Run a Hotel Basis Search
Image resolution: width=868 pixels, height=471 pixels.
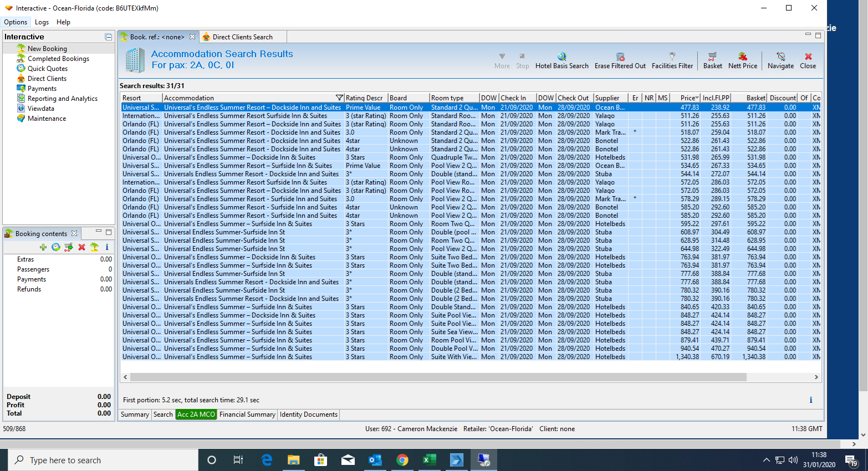(x=562, y=61)
